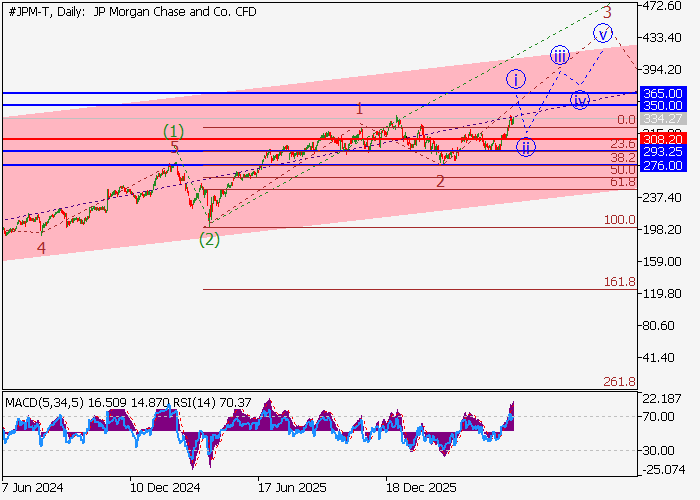700x500 pixels.
Task: Select the 261.8 Fibonacci level label
Action: click(620, 382)
